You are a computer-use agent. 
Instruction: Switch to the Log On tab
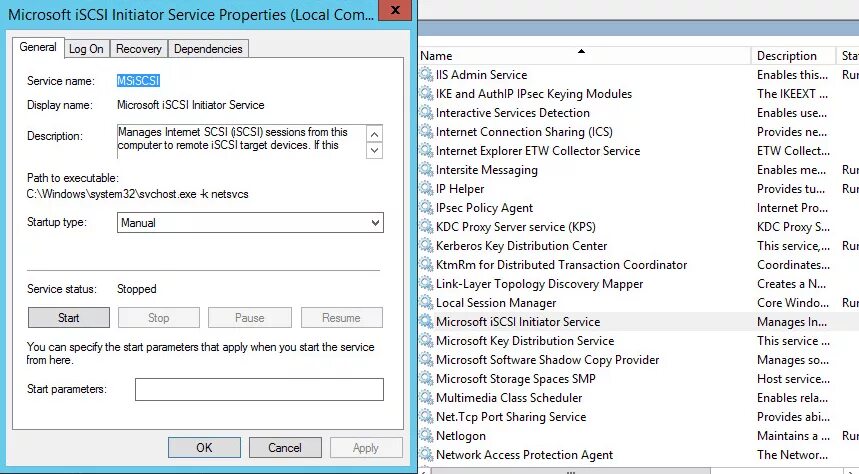(x=86, y=49)
